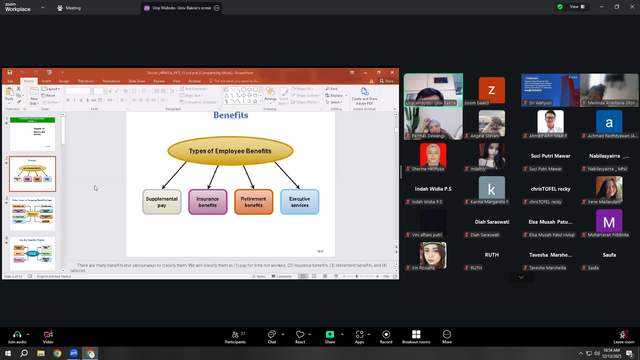Open the PowerPoint Design tab

[64, 81]
